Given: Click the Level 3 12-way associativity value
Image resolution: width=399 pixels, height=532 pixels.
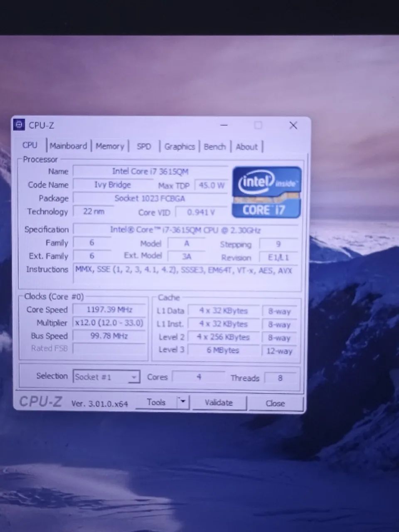Looking at the screenshot, I should (279, 351).
